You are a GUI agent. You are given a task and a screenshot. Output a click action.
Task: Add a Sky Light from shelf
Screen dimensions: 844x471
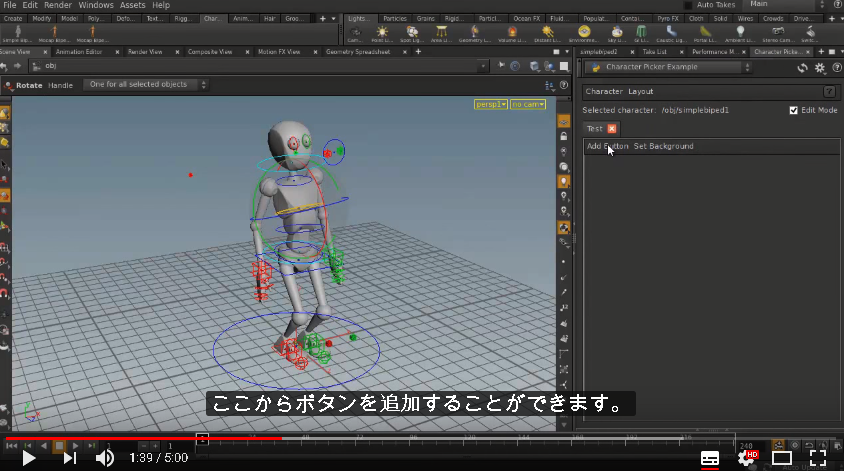coord(617,34)
